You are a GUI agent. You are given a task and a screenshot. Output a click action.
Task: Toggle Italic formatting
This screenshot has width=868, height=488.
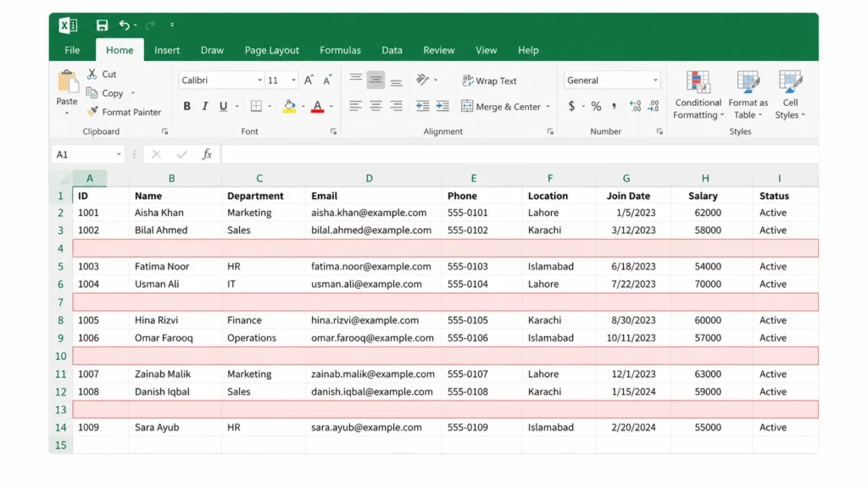click(x=205, y=106)
